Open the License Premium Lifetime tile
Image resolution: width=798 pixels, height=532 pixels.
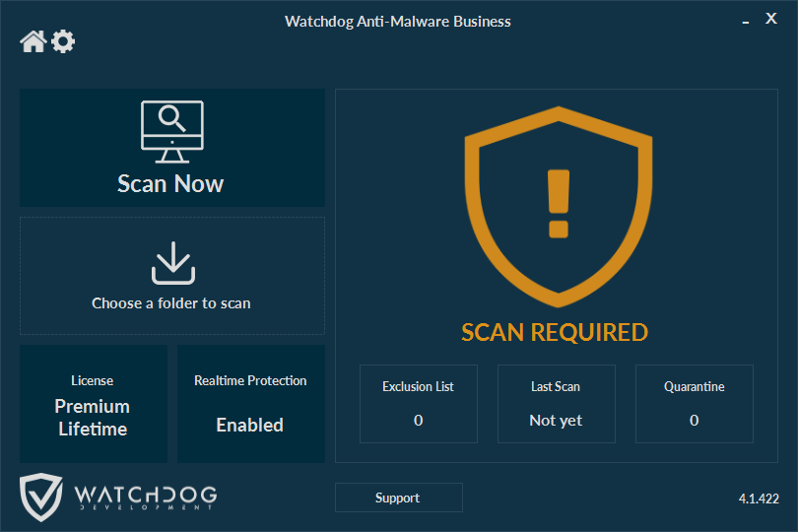click(x=94, y=404)
